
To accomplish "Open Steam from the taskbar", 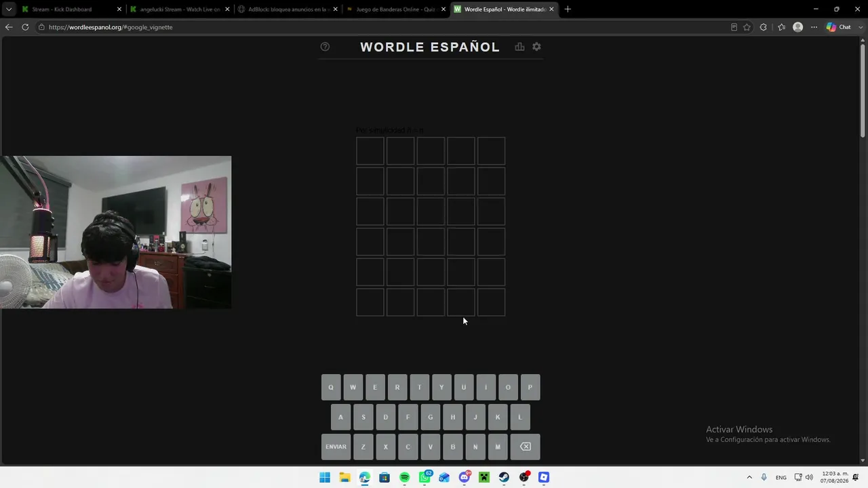I will (504, 477).
